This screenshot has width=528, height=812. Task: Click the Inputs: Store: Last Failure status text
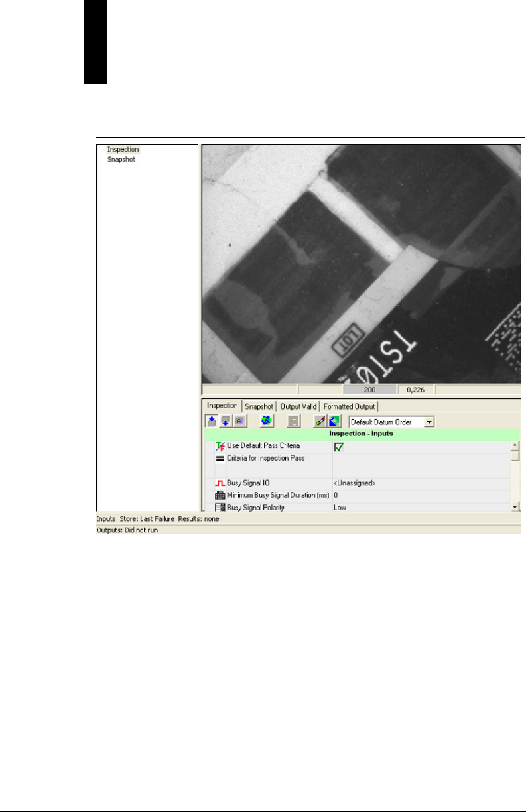pyautogui.click(x=158, y=519)
